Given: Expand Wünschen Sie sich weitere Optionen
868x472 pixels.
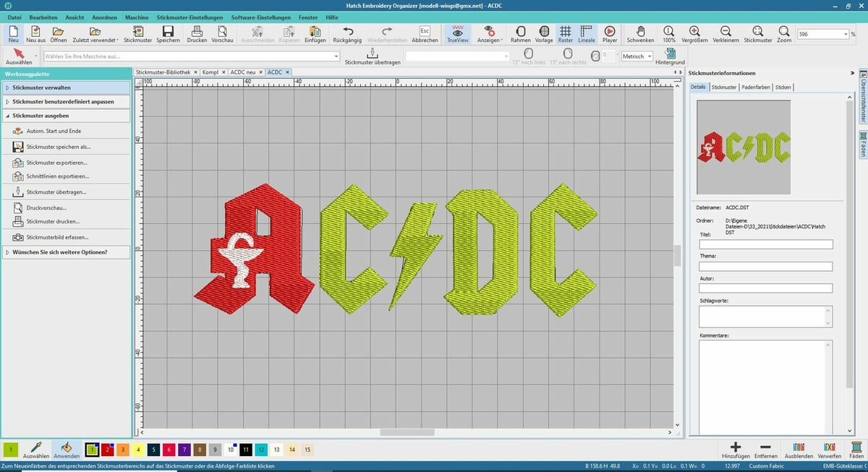Looking at the screenshot, I should pos(67,252).
